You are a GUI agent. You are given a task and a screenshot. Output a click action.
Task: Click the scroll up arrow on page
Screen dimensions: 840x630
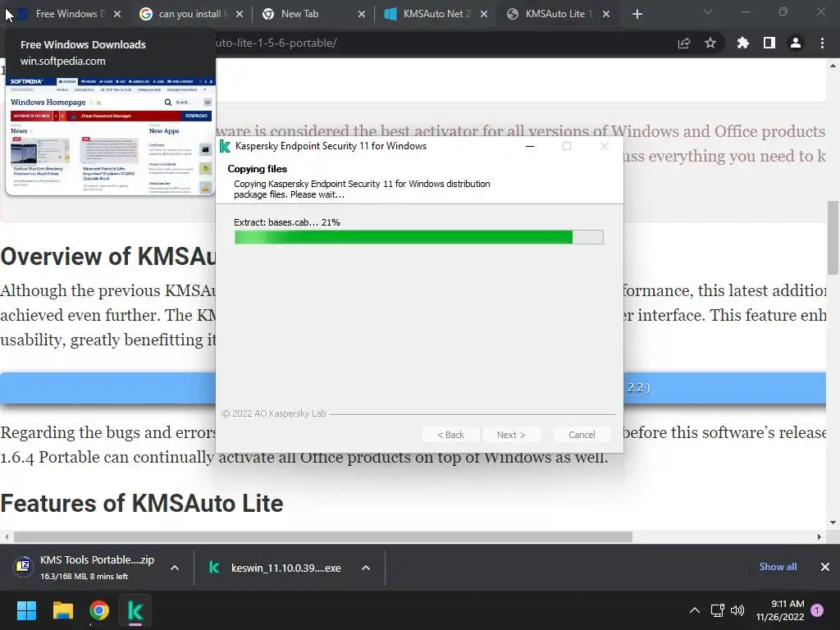click(x=833, y=66)
